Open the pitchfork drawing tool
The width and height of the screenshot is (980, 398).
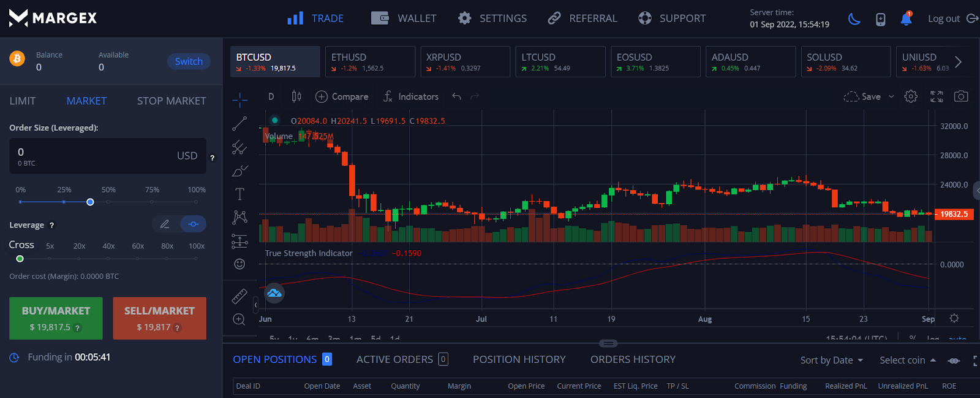(x=239, y=147)
